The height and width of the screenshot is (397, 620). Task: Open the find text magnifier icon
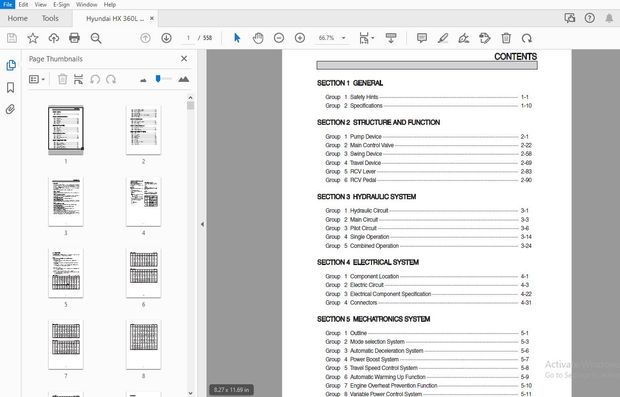96,38
